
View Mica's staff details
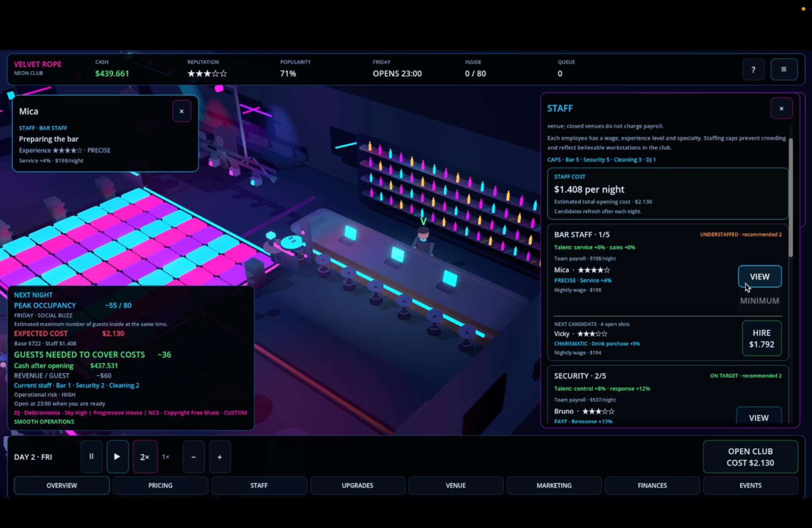(760, 276)
